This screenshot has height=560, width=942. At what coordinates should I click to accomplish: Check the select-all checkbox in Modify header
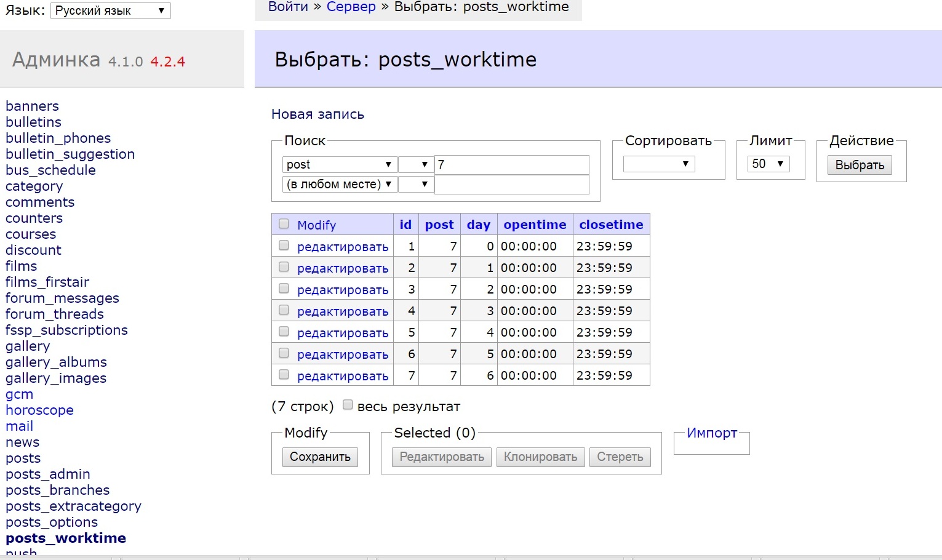(x=284, y=224)
